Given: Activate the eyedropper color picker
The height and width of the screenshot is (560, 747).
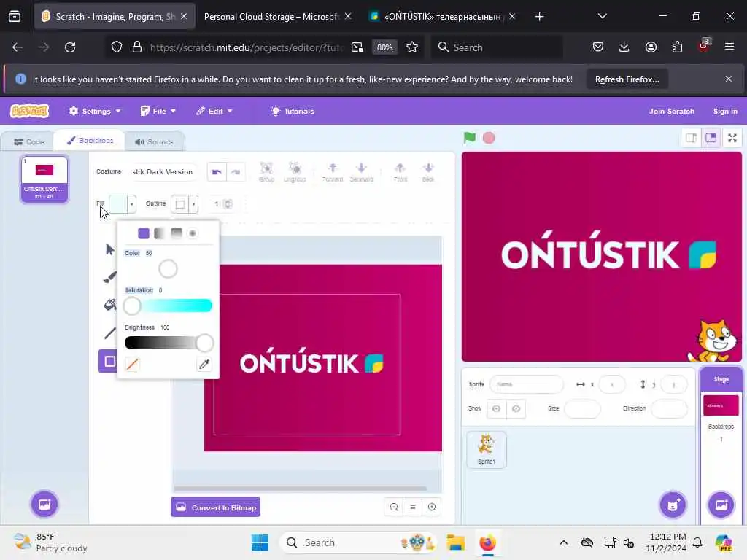Looking at the screenshot, I should click(204, 365).
